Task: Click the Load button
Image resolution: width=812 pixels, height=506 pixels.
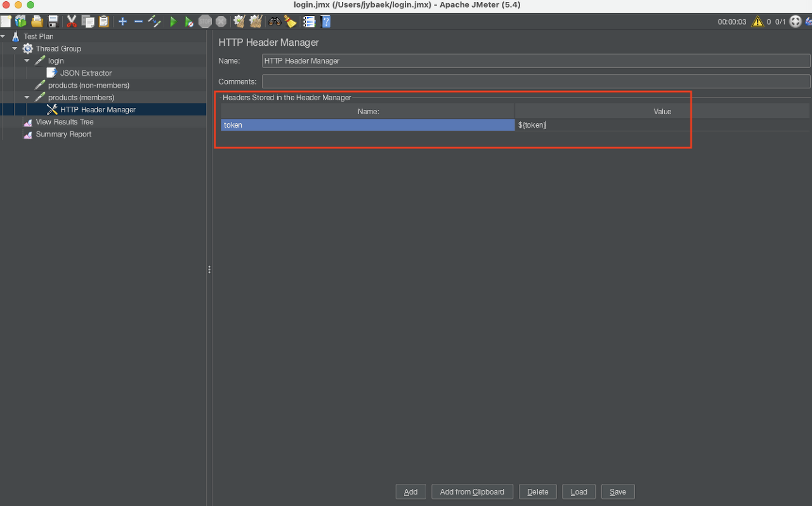Action: click(x=579, y=491)
